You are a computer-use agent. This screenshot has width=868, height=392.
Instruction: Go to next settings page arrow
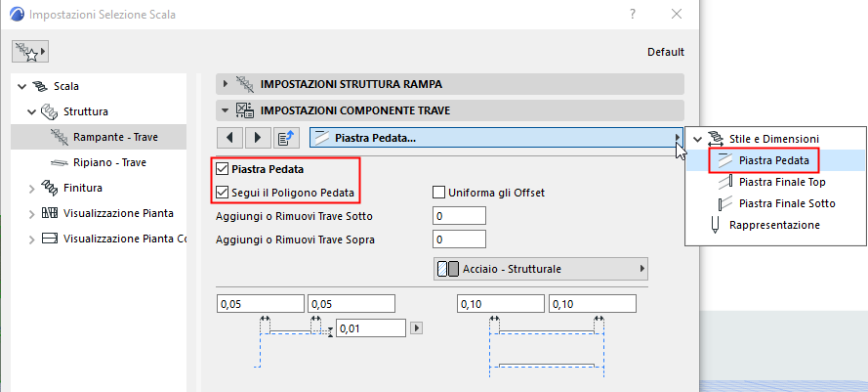pyautogui.click(x=259, y=138)
